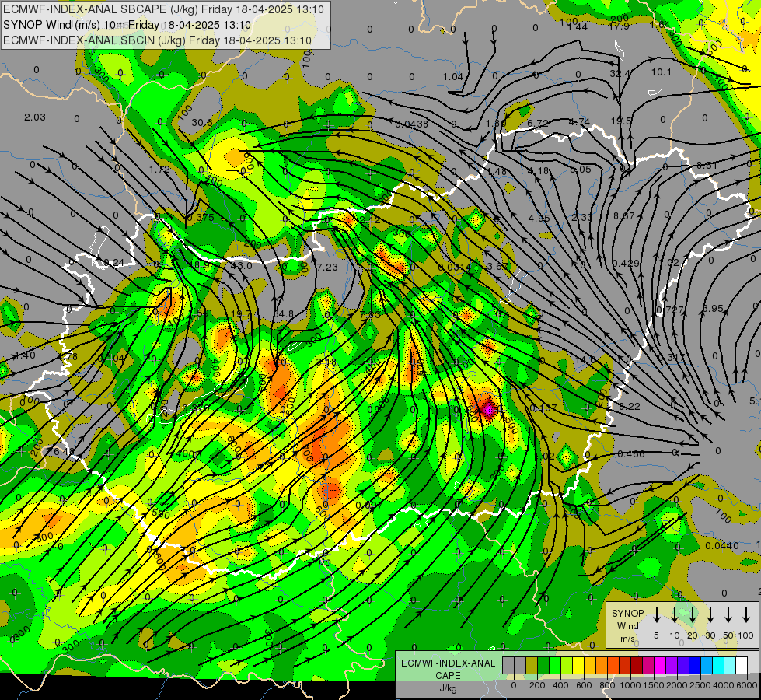Pick the dark green CAPE legend swatch
Screen dimensions: 761x700
point(543,666)
